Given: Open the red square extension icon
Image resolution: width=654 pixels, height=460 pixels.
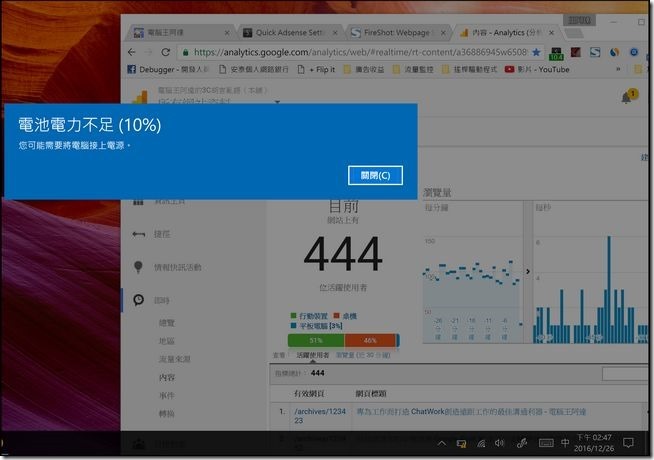Looking at the screenshot, I should [576, 52].
